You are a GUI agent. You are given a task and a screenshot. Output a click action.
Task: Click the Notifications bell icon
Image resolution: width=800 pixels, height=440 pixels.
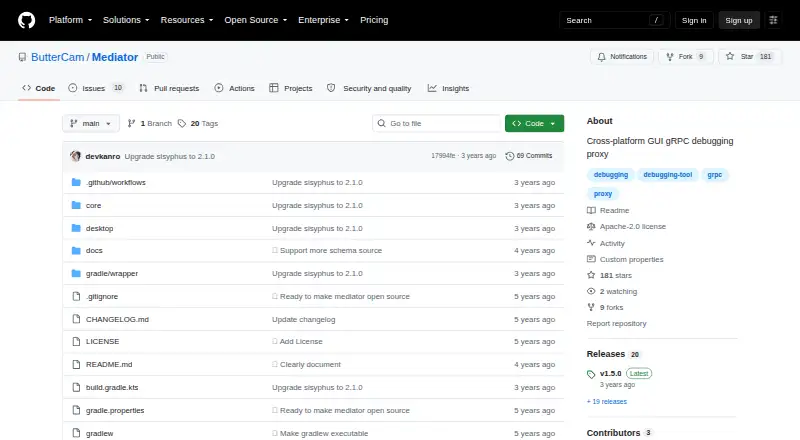click(x=602, y=57)
